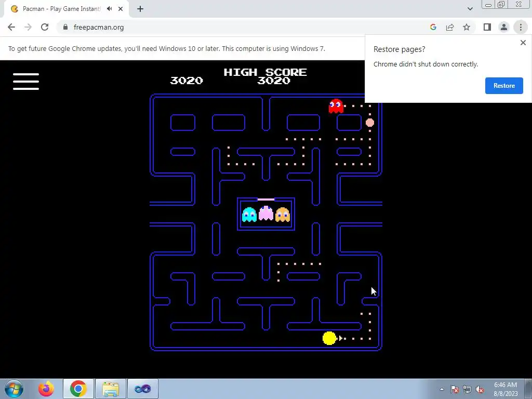Click the Restore pages? heading
This screenshot has height=399, width=532.
[399, 49]
